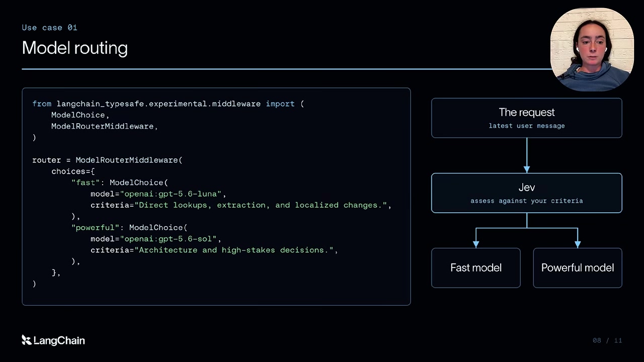Click the 'from langchain_typesafe.experimental.middleware import' line

(168, 104)
